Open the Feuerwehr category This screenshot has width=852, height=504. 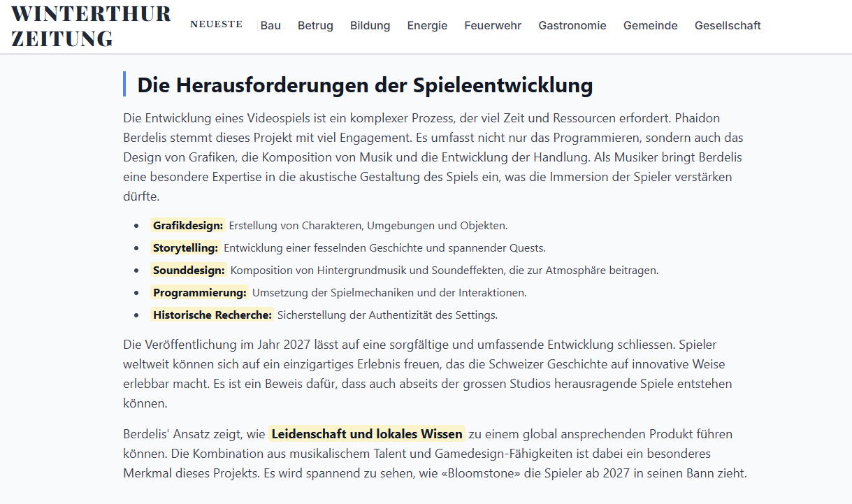[x=493, y=25]
